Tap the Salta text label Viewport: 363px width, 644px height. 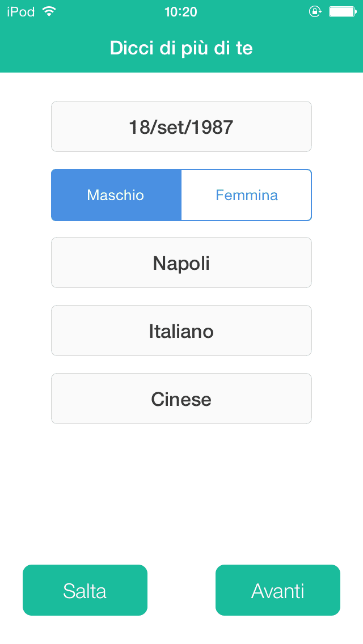(85, 591)
